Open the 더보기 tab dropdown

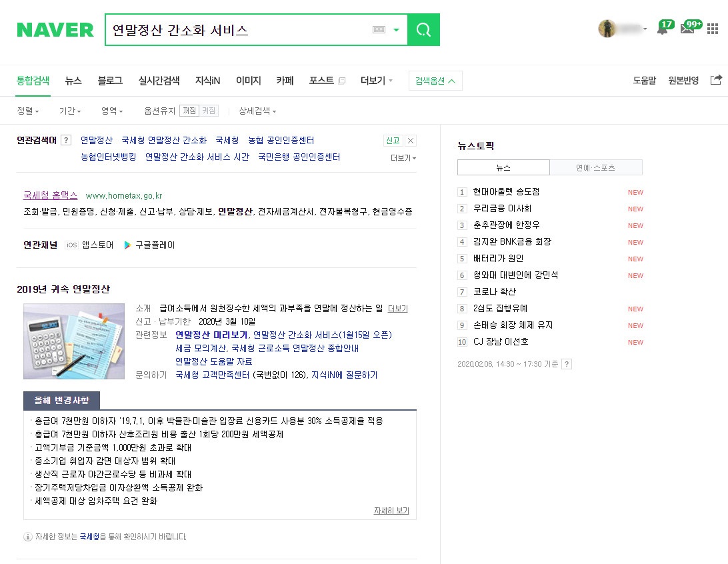click(x=377, y=80)
